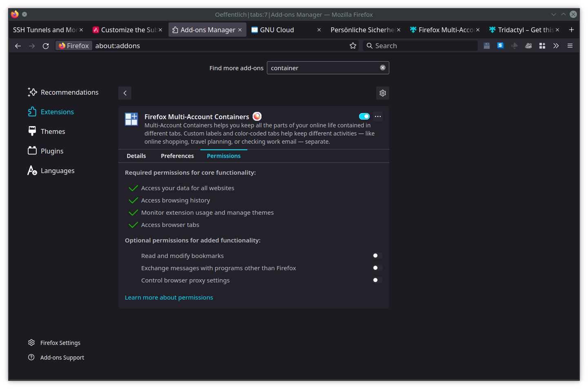Image resolution: width=588 pixels, height=389 pixels.
Task: Open Firefox Settings from the sidebar
Action: click(60, 342)
